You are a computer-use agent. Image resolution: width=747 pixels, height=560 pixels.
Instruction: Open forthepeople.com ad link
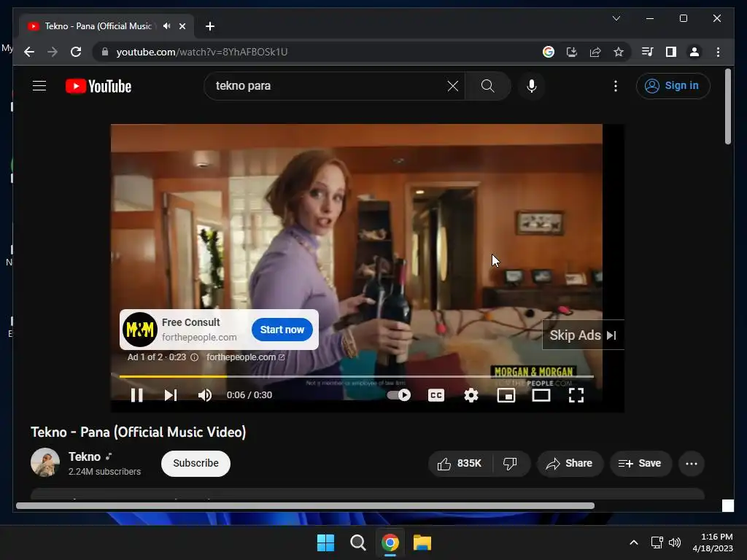tap(245, 357)
